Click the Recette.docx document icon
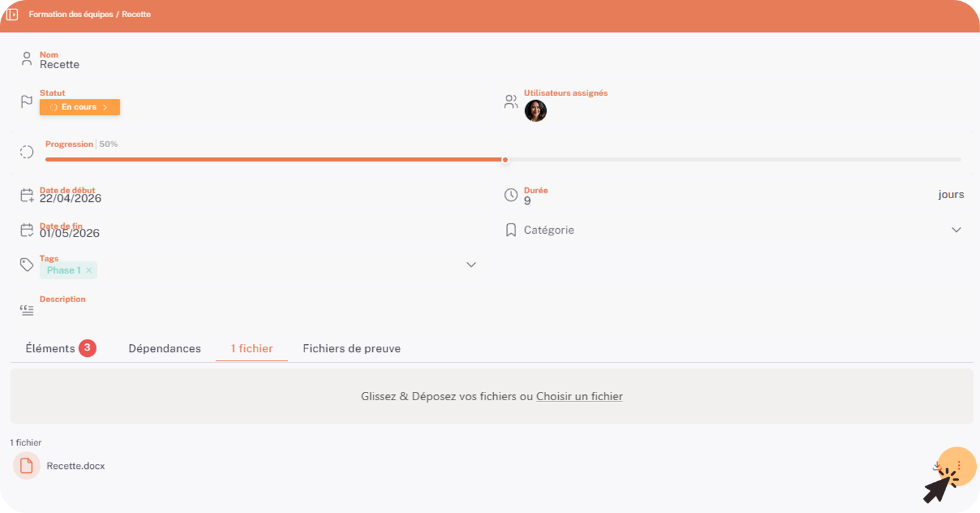980x513 pixels. click(26, 466)
